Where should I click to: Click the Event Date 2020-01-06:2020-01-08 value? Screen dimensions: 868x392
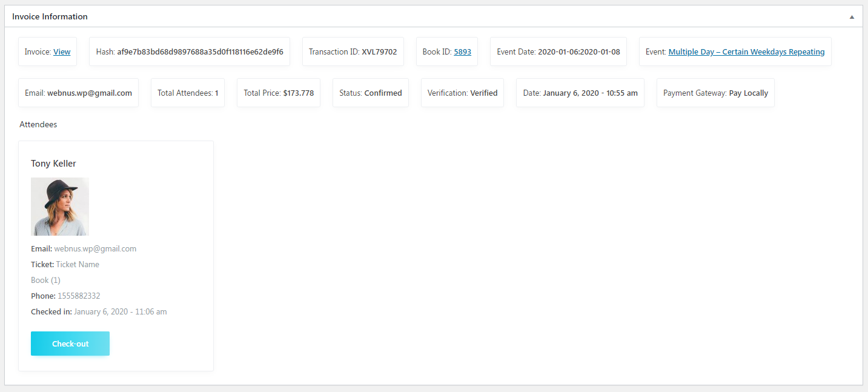coord(579,52)
